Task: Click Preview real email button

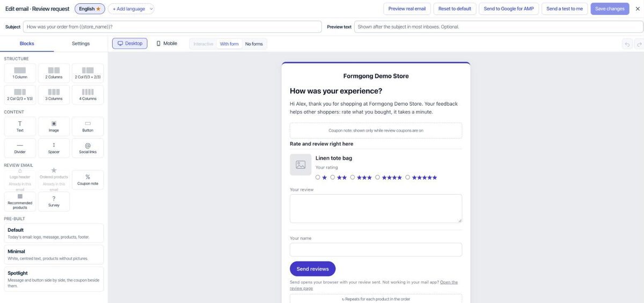Action: [407, 9]
